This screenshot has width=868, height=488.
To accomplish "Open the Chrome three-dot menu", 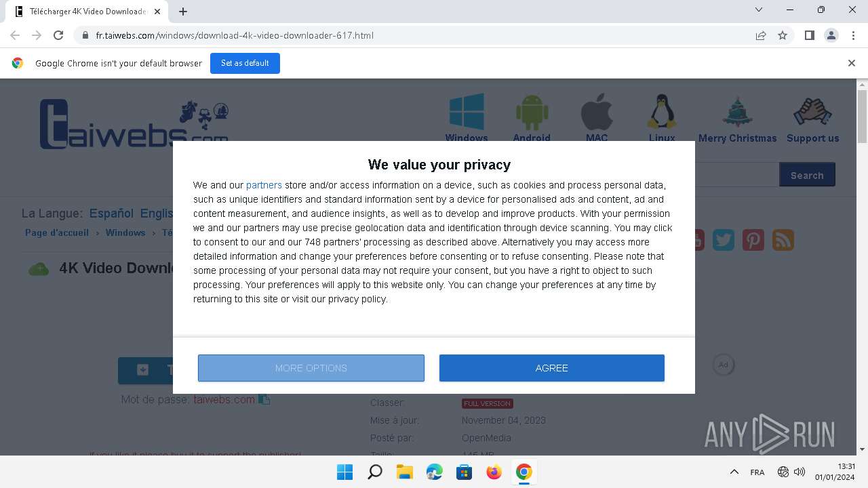I will (x=852, y=35).
